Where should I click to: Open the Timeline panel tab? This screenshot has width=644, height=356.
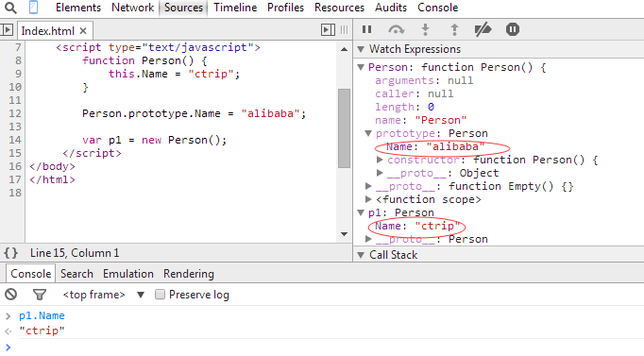[x=235, y=8]
